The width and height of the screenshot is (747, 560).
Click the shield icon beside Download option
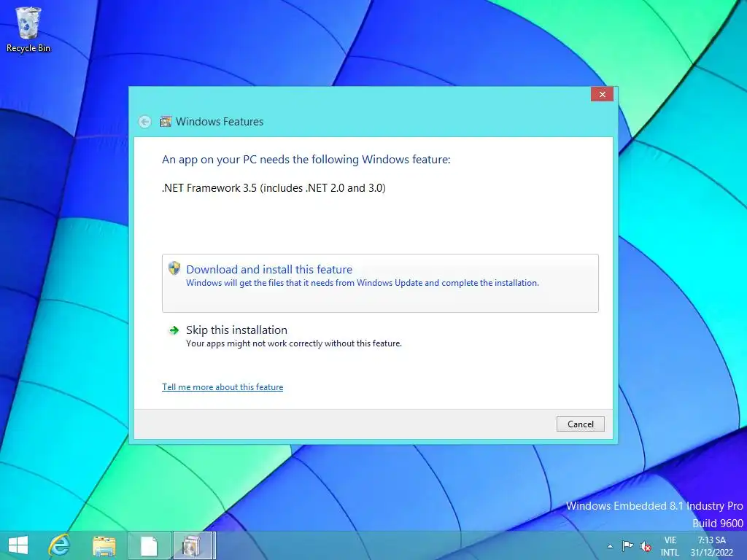click(174, 268)
